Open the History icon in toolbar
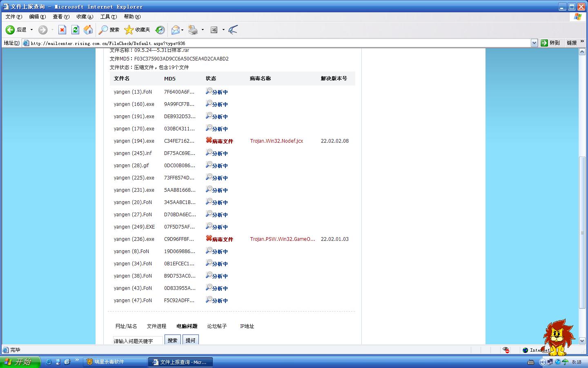The height and width of the screenshot is (368, 588). click(x=160, y=29)
